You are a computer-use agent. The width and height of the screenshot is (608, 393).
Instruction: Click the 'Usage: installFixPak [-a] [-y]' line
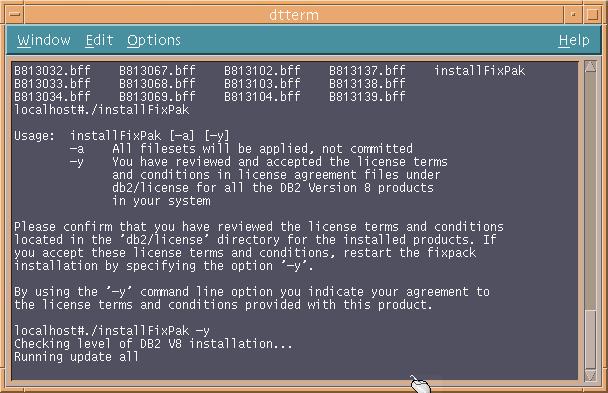(122, 136)
